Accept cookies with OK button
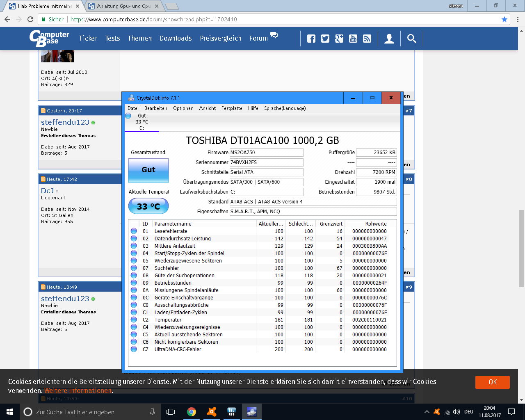Screen dimensions: 525x420 493,382
